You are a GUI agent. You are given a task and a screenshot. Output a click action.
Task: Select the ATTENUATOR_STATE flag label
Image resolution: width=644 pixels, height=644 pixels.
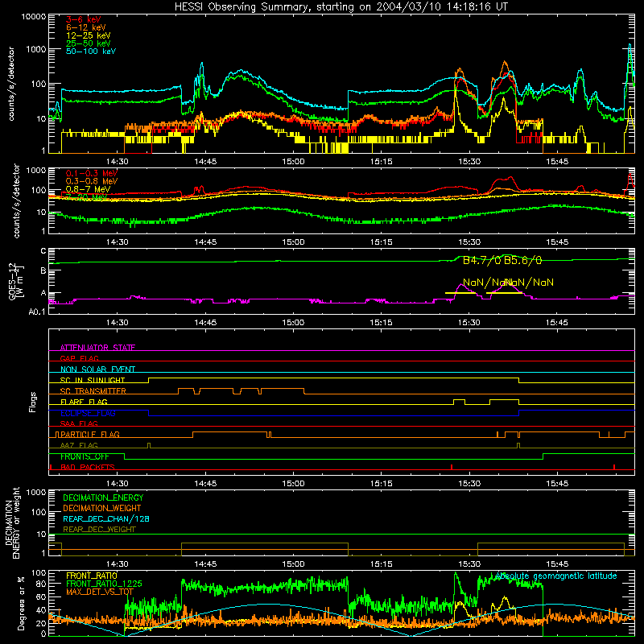click(97, 348)
